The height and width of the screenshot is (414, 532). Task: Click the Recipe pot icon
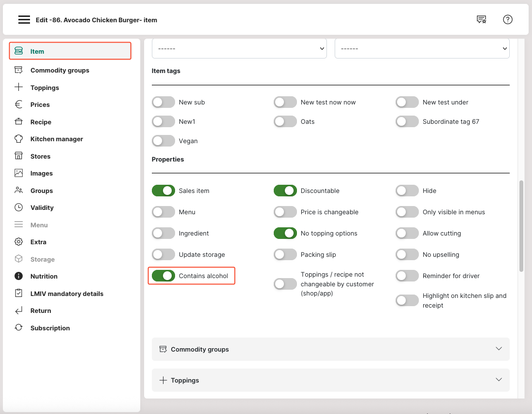[19, 122]
